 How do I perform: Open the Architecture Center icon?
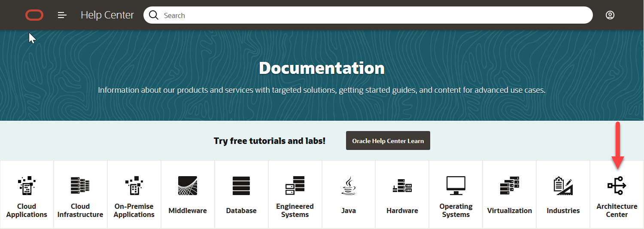point(617,186)
